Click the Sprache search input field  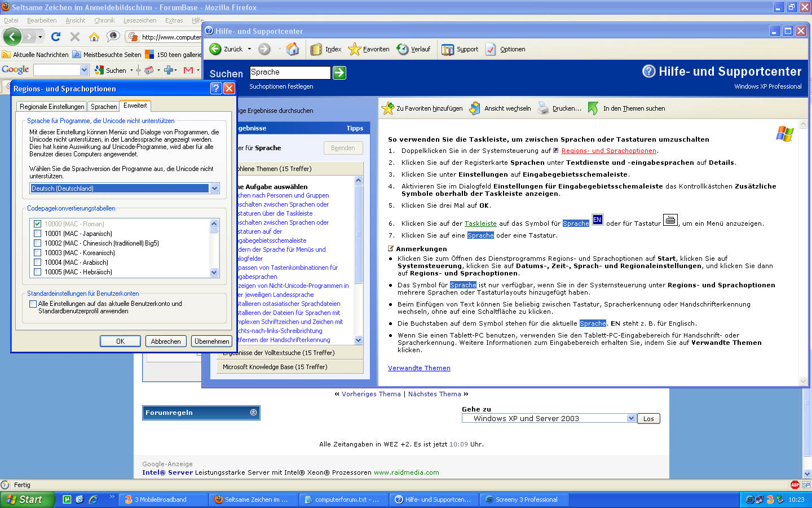point(290,72)
